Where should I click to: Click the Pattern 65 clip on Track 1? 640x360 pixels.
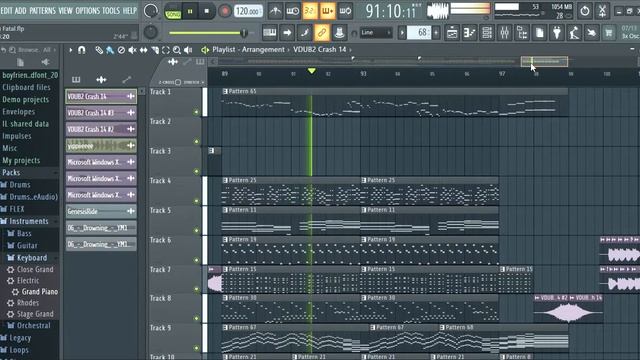[x=395, y=103]
